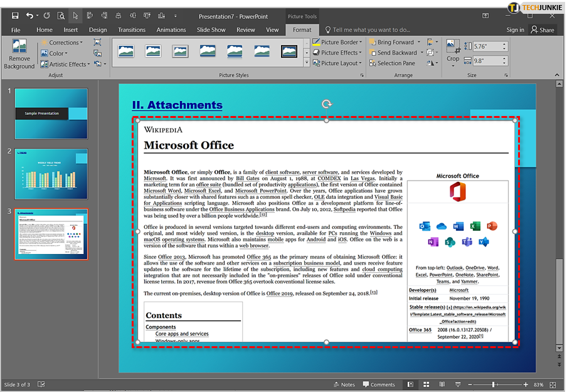The height and width of the screenshot is (392, 567).
Task: Align objects left from quick access toolbar
Action: click(90, 16)
